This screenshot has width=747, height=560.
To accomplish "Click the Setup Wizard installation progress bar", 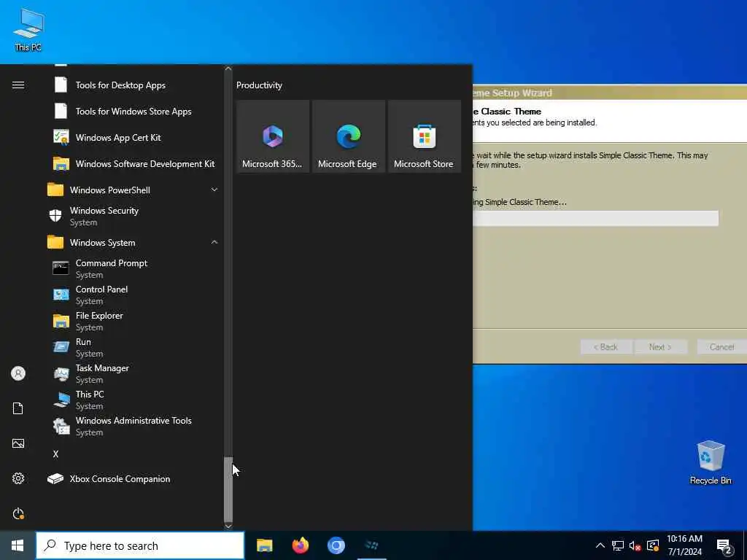I will click(x=595, y=219).
